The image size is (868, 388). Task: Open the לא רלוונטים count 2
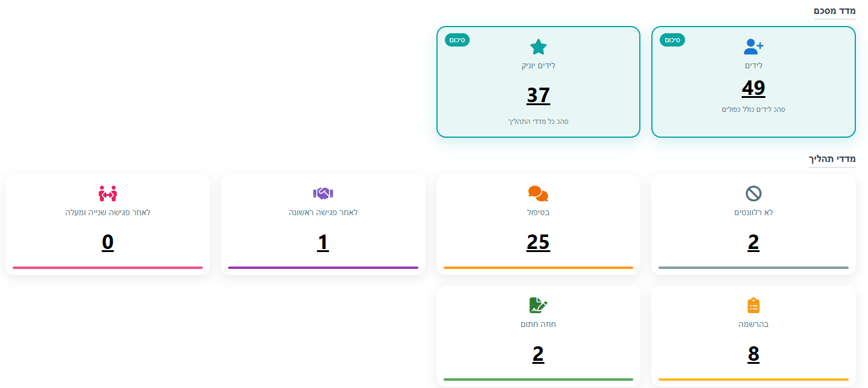tap(753, 242)
